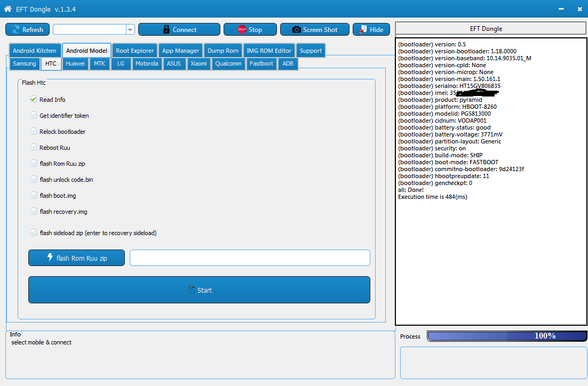Select the Huawei brand tab
This screenshot has width=588, height=386.
(x=75, y=63)
